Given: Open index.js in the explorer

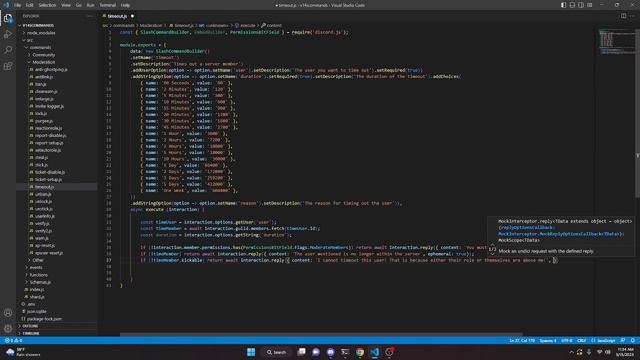Looking at the screenshot, I should tap(37, 289).
